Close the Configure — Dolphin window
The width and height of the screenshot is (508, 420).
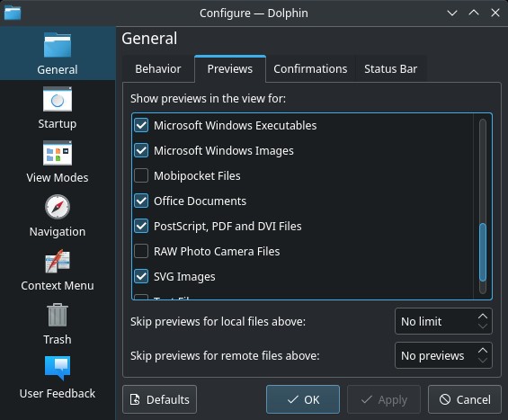(495, 13)
